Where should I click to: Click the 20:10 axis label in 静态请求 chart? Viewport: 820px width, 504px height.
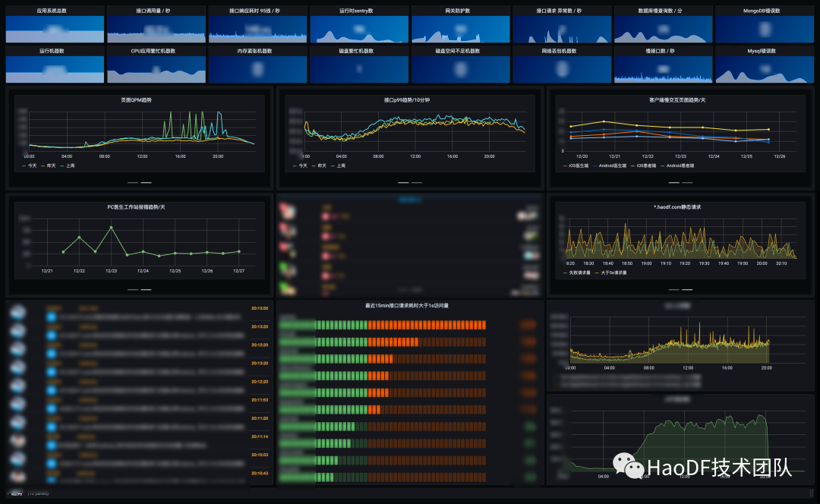[781, 263]
